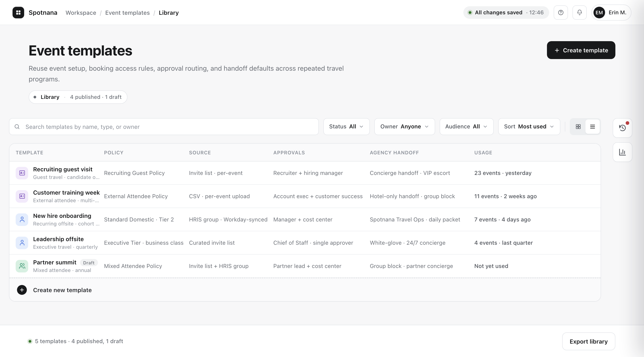
Task: Focus the search templates field
Action: tap(164, 127)
